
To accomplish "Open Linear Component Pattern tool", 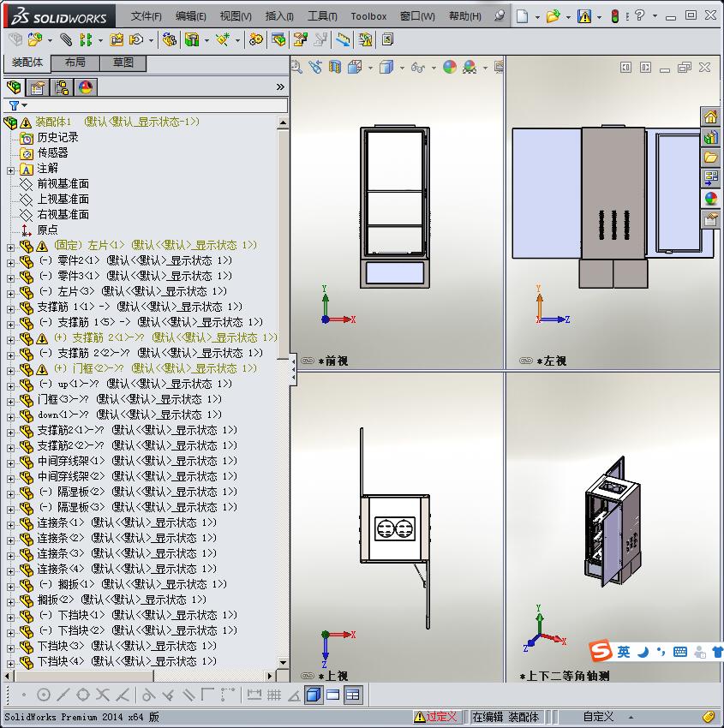I will point(86,40).
